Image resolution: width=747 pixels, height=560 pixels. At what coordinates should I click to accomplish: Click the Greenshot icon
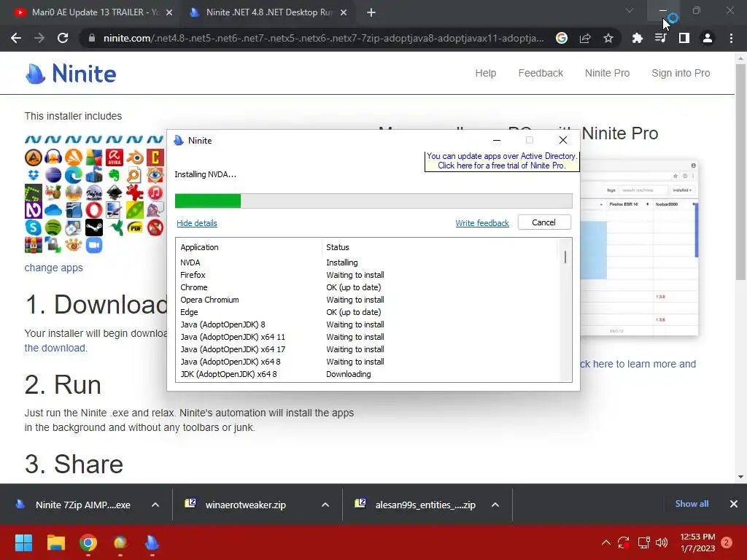click(x=34, y=192)
